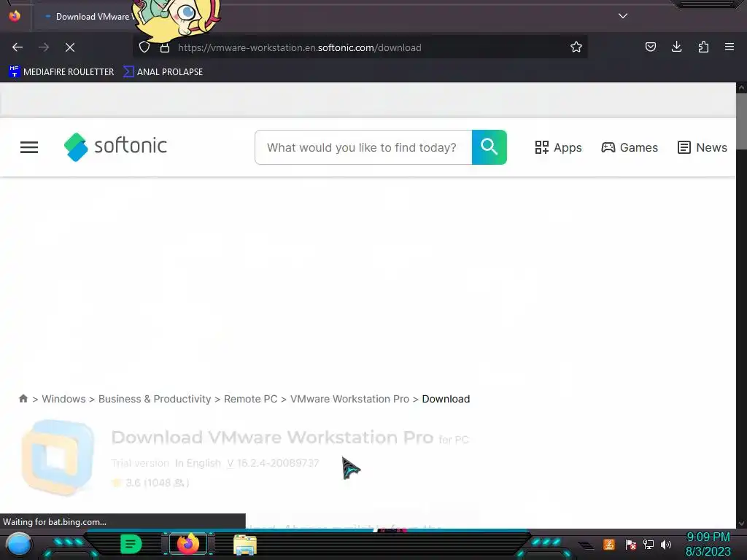Stop page loading with the X button
This screenshot has width=747, height=560.
click(70, 47)
